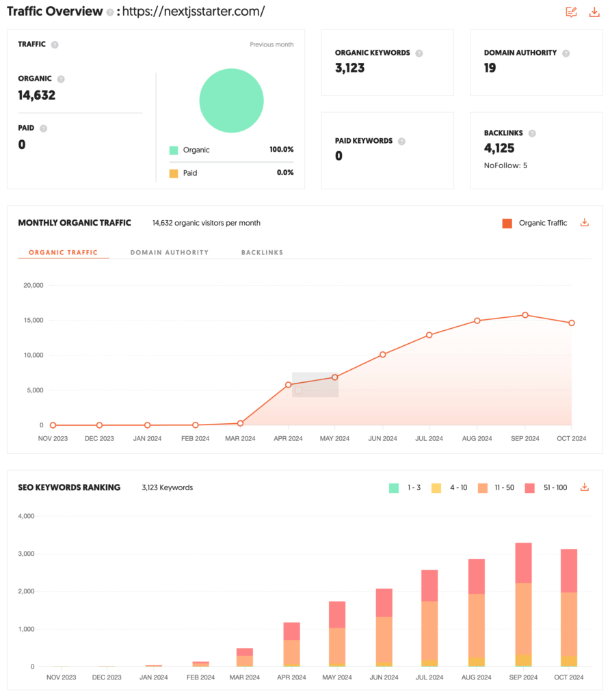
Task: Select the ORGANIC TRAFFIC chart tab
Action: (x=64, y=252)
